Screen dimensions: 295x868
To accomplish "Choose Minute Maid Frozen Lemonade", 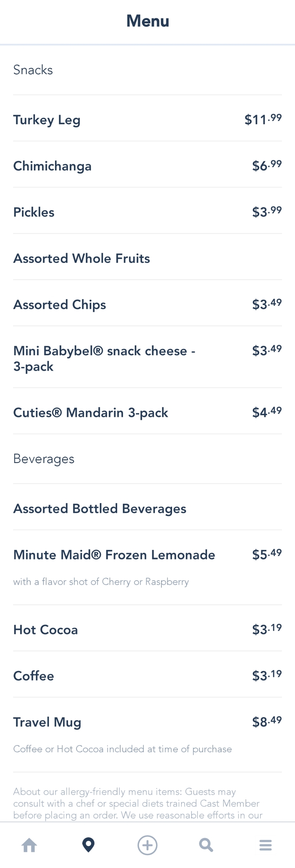I will click(114, 555).
